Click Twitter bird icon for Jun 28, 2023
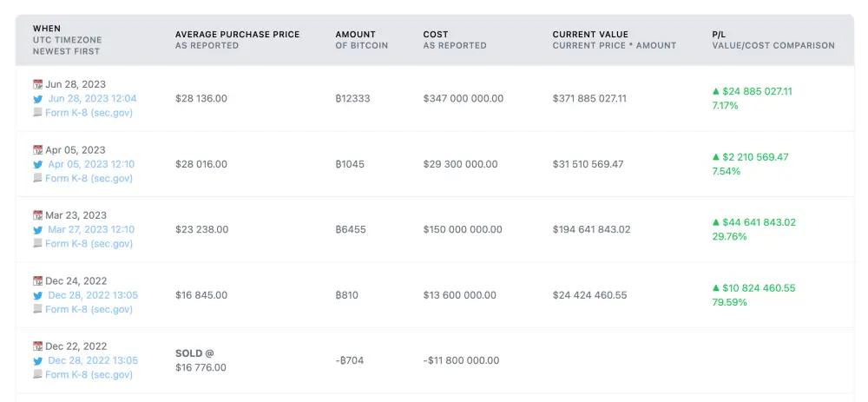868x402 pixels. pos(38,99)
